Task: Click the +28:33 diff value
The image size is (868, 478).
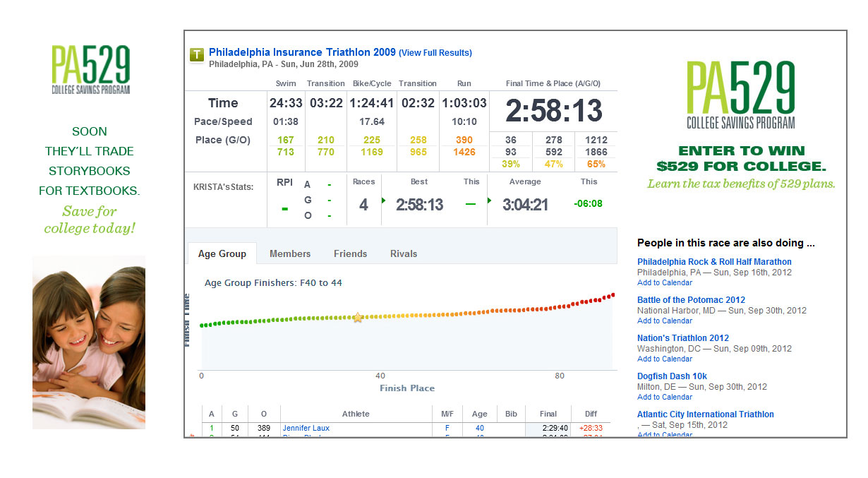Action: click(x=590, y=428)
